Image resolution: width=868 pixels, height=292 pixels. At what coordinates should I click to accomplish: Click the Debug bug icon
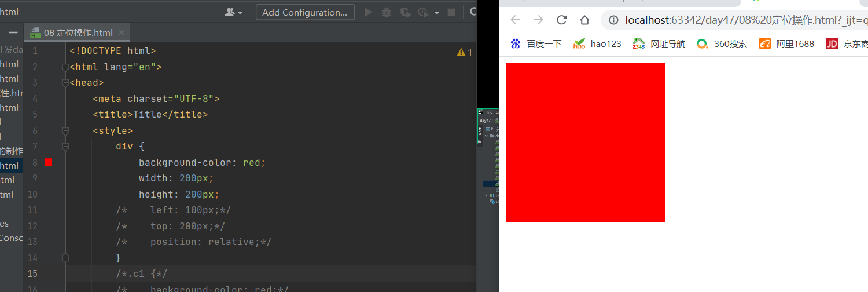click(387, 12)
